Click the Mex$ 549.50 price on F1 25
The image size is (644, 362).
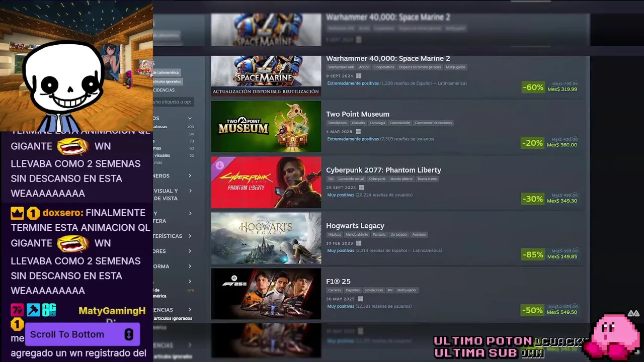coord(562,312)
